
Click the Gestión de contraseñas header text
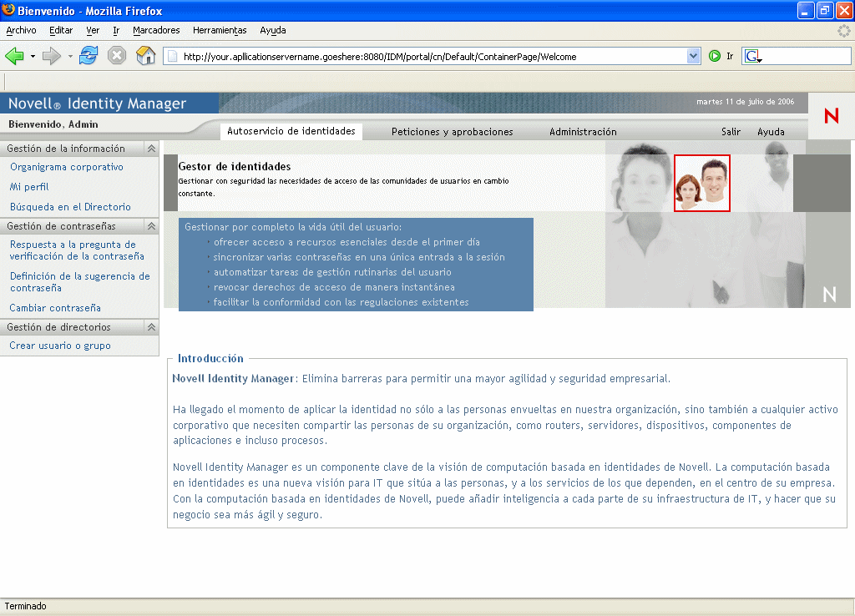[61, 225]
